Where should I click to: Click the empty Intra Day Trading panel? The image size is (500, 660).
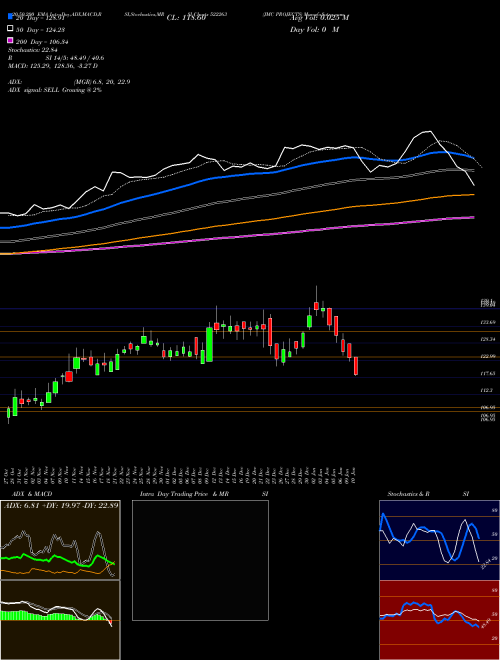pos(200,560)
